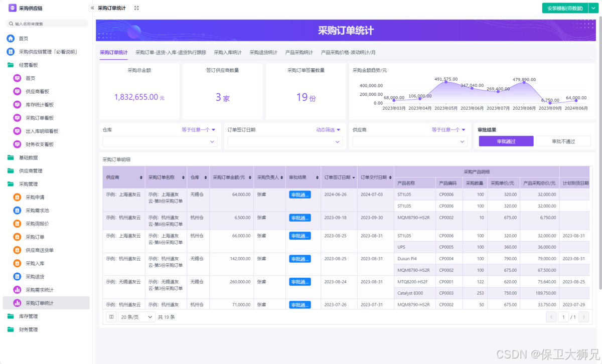Open arrow dropdown next to 安装模板 button
The width and height of the screenshot is (602, 364).
click(592, 8)
